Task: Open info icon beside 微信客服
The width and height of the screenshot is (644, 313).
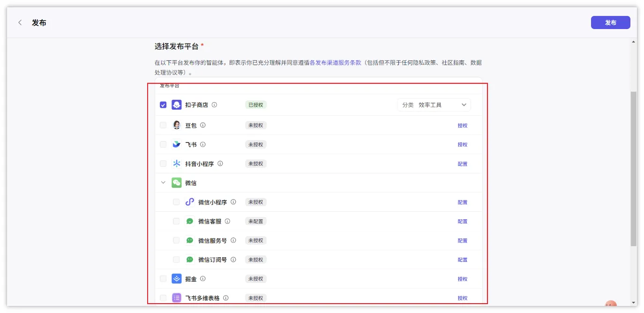Action: 227,221
